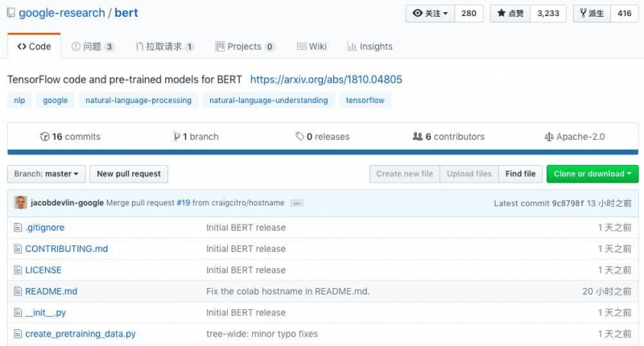The width and height of the screenshot is (644, 346).
Task: Click the nlp topic tag
Action: (19, 101)
